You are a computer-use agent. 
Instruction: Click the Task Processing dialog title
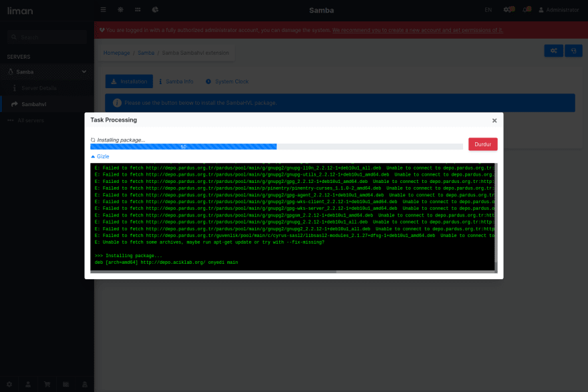tap(114, 120)
